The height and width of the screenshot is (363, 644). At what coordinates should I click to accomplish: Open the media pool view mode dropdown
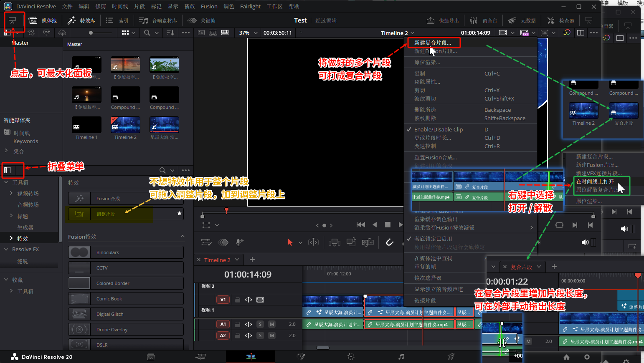pos(128,33)
